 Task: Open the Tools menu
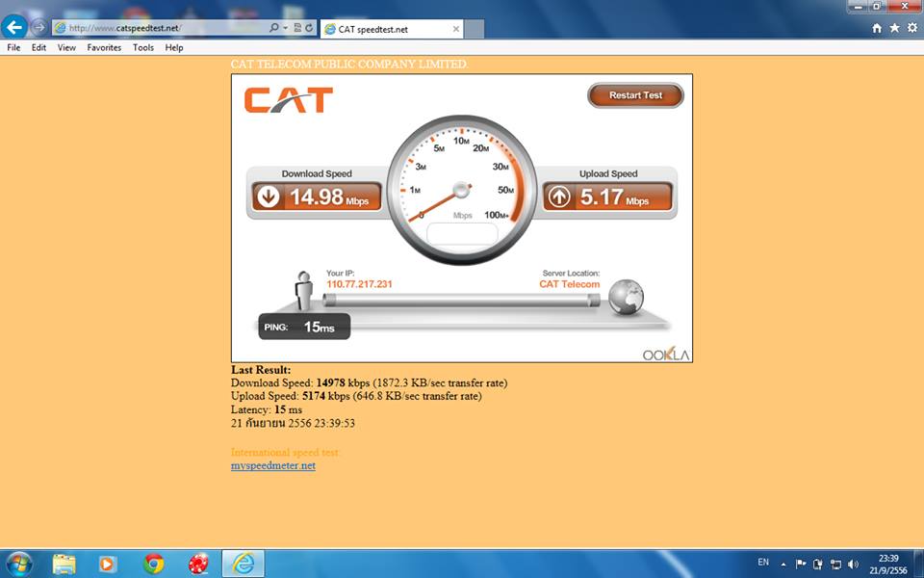pos(143,48)
